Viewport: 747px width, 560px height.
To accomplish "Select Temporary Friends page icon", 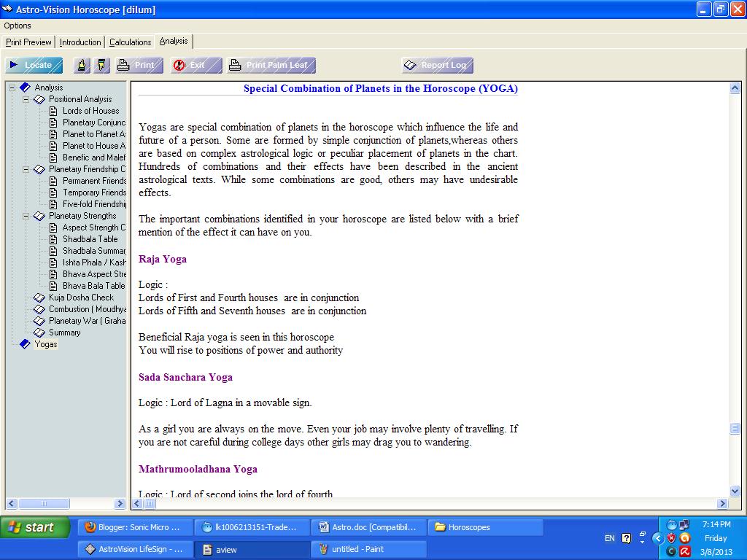I will click(x=53, y=192).
